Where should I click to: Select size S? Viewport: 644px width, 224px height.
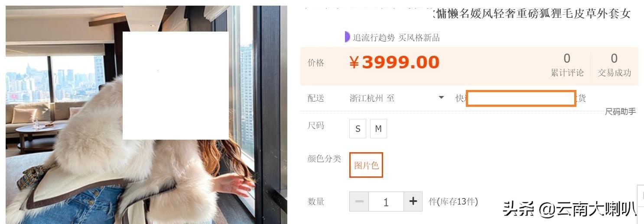(x=358, y=129)
